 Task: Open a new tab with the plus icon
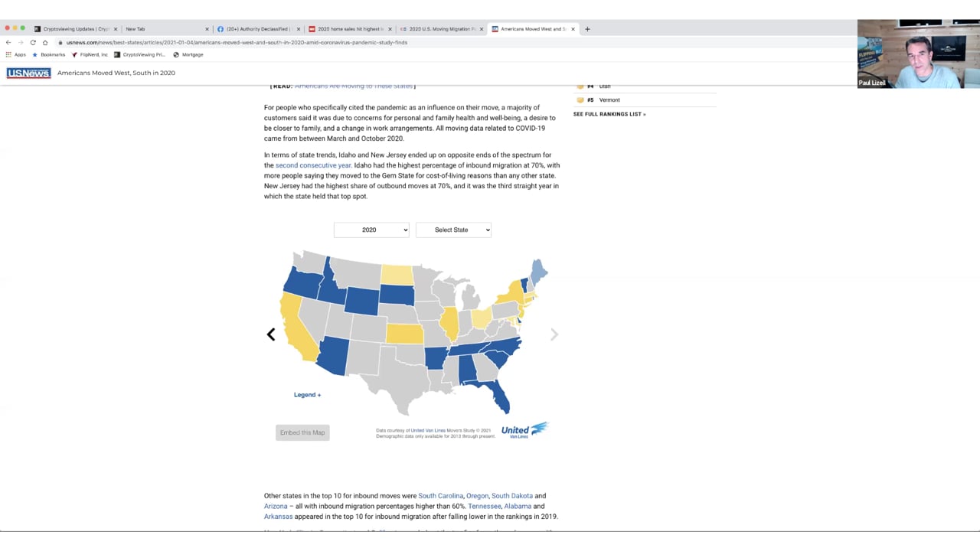[587, 29]
